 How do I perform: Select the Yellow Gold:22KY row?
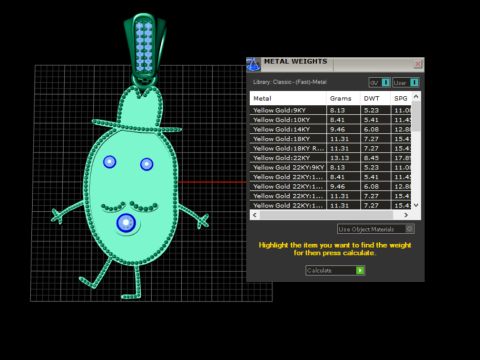click(x=331, y=158)
